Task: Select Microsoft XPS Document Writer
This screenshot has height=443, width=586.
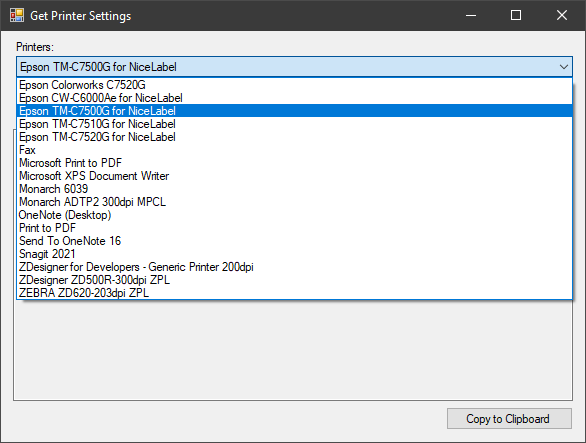Action: point(294,176)
